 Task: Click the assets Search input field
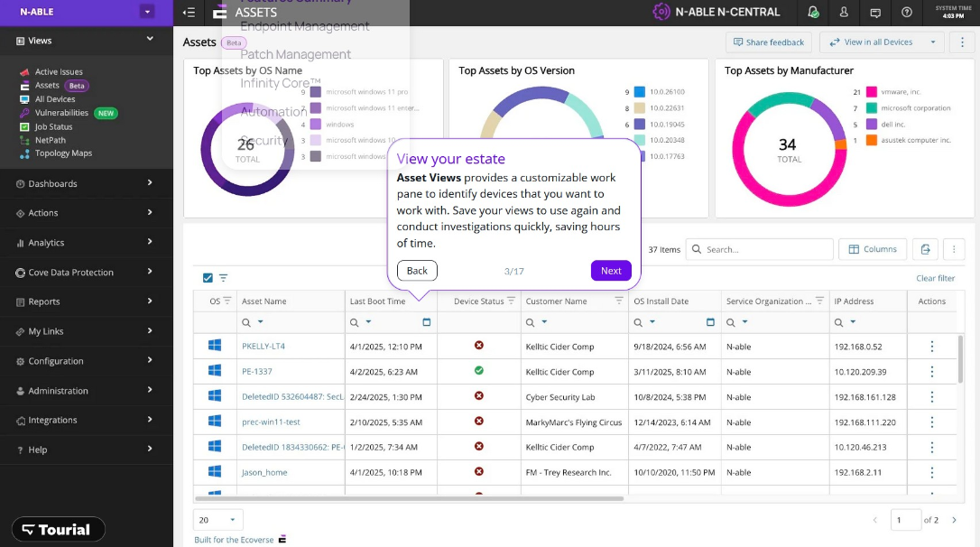pyautogui.click(x=760, y=249)
